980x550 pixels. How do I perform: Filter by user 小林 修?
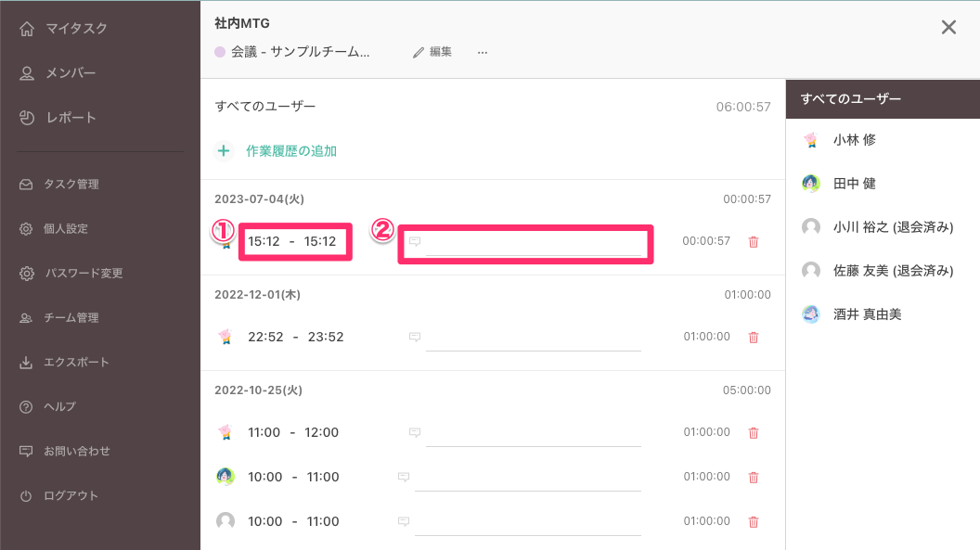click(854, 140)
